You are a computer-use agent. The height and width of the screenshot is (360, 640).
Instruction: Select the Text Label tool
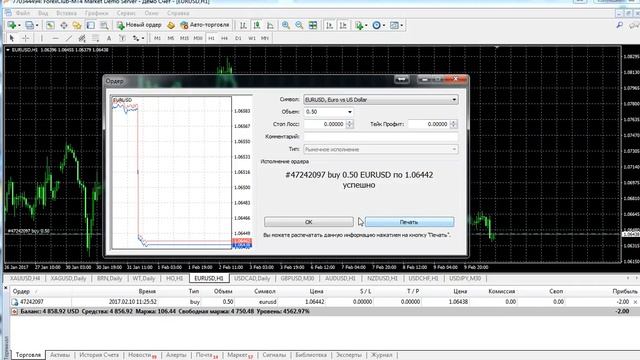tap(122, 38)
